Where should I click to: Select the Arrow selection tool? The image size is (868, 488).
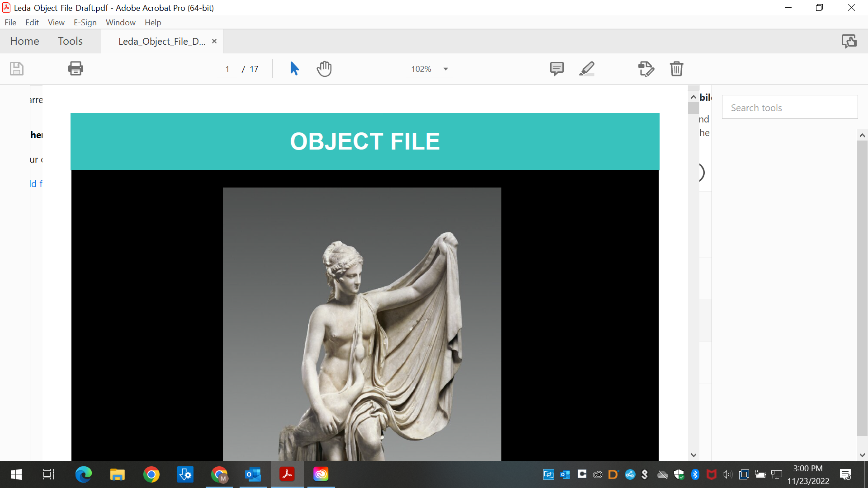click(294, 69)
